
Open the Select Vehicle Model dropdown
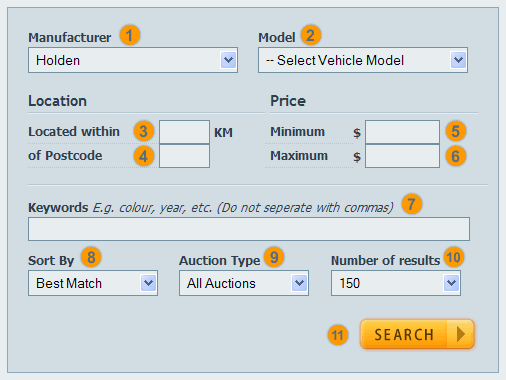363,60
